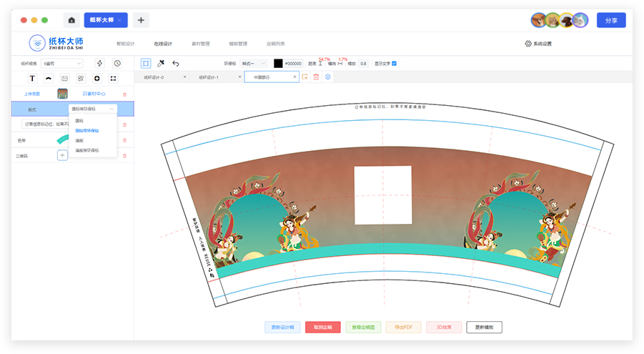Click the teal color band swatch
The width and height of the screenshot is (644, 354).
click(62, 139)
